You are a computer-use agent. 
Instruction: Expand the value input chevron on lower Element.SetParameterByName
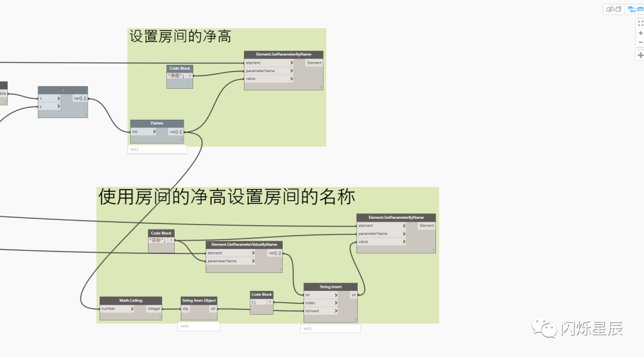pos(405,242)
